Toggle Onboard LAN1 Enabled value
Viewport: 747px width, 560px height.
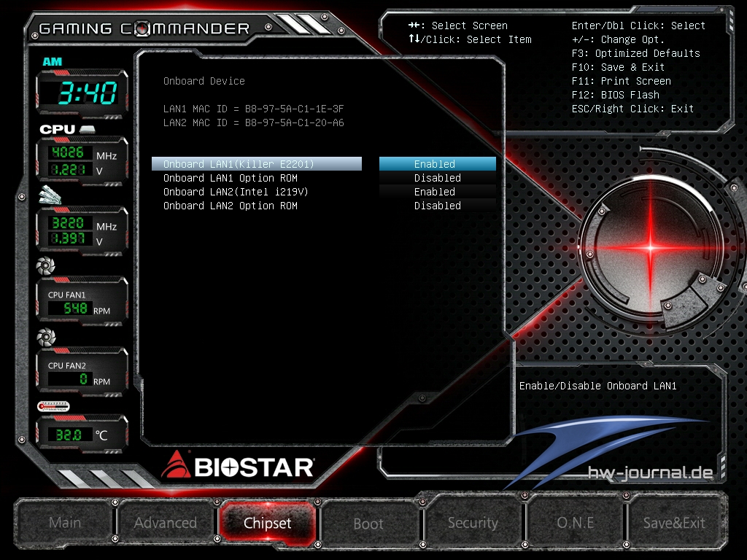point(436,164)
